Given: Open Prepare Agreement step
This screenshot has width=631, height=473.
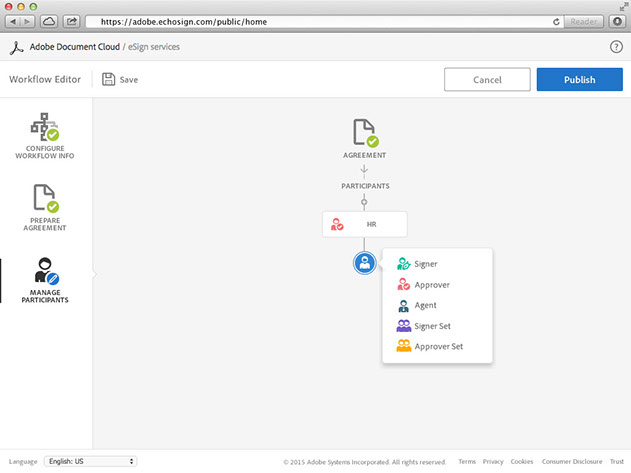Looking at the screenshot, I should (x=45, y=206).
